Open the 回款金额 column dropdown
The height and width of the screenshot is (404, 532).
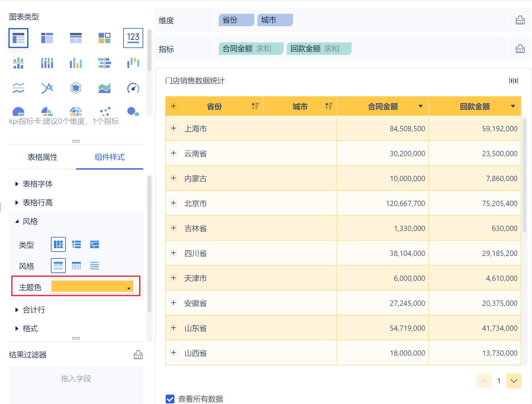tap(513, 106)
